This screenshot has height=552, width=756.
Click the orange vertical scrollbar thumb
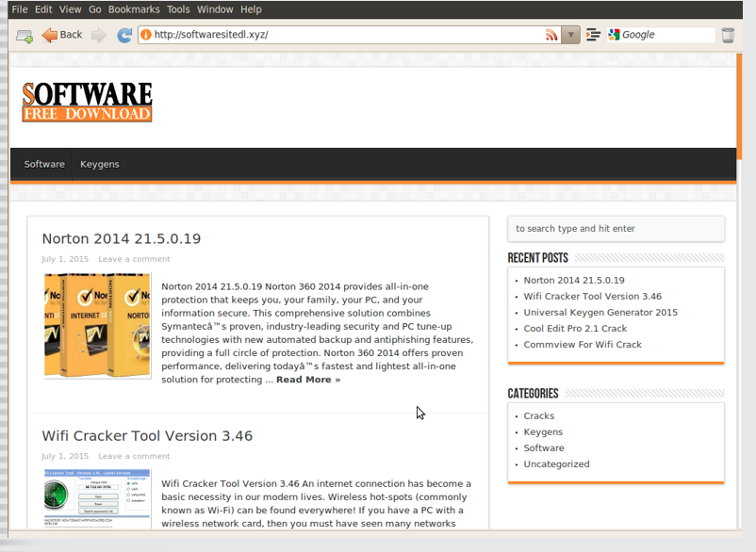[739, 106]
